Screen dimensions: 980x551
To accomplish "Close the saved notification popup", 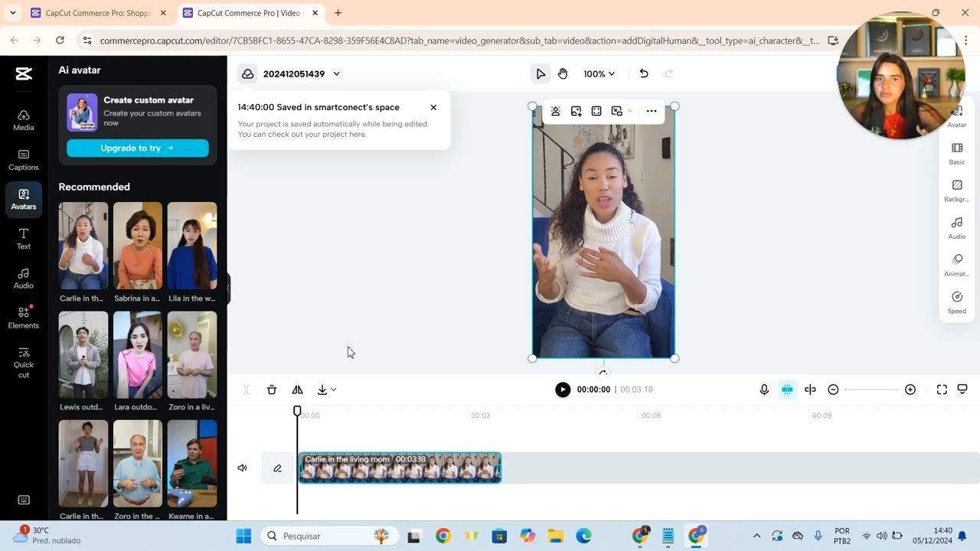I will click(433, 107).
